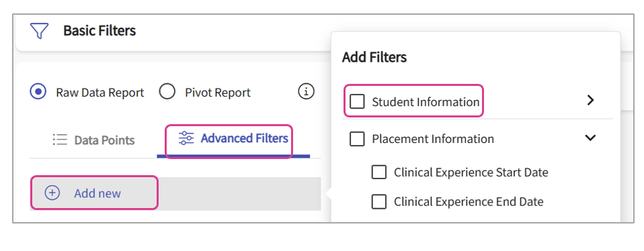The width and height of the screenshot is (644, 251).
Task: Enable Clinical Experience Start Date filter
Action: [x=378, y=172]
